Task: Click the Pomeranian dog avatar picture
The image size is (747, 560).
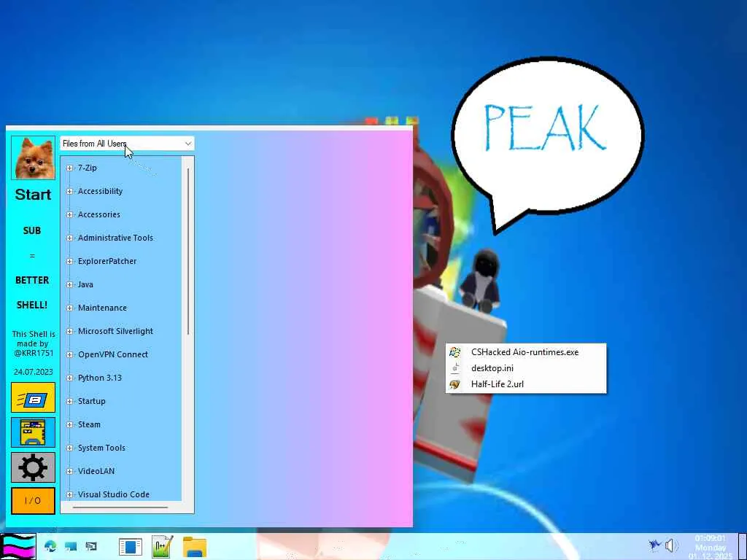Action: 33,157
